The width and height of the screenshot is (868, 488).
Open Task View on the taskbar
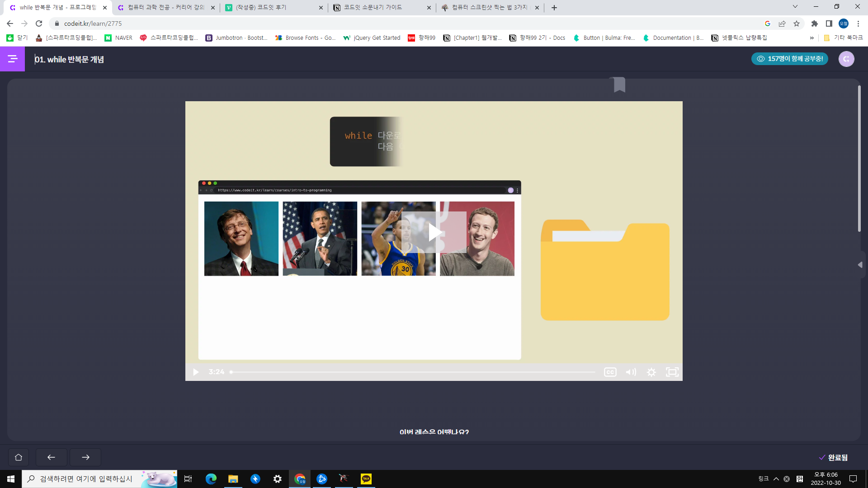coord(188,479)
